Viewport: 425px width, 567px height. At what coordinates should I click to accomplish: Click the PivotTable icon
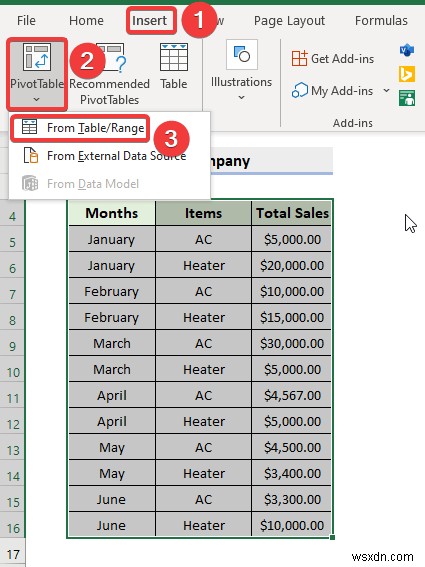37,57
